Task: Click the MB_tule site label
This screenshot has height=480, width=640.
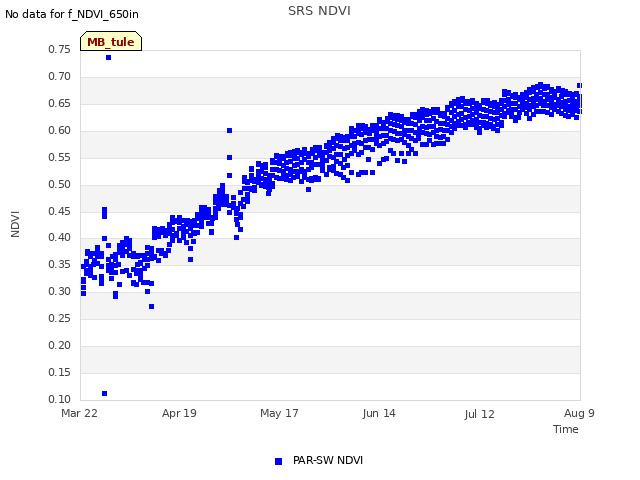Action: (x=111, y=41)
